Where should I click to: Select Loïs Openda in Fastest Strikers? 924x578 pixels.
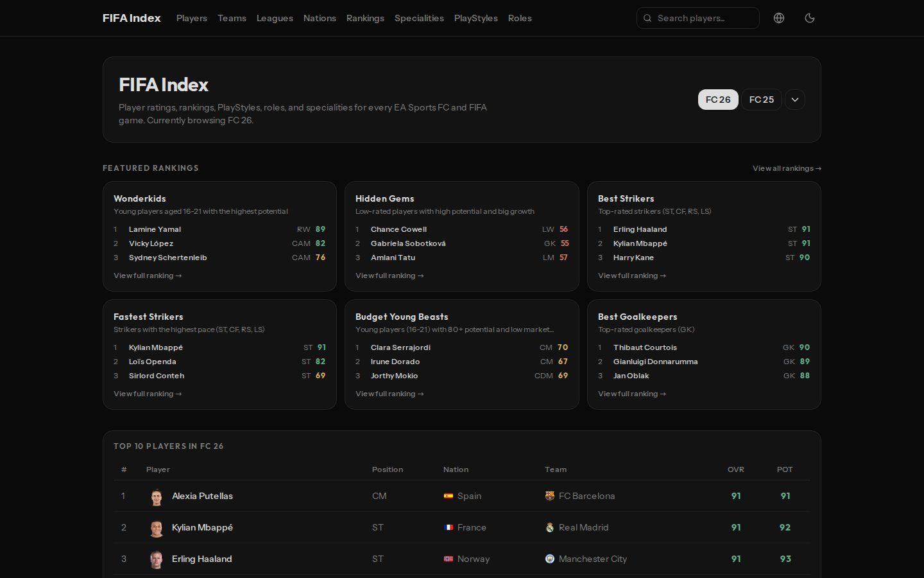tap(153, 362)
